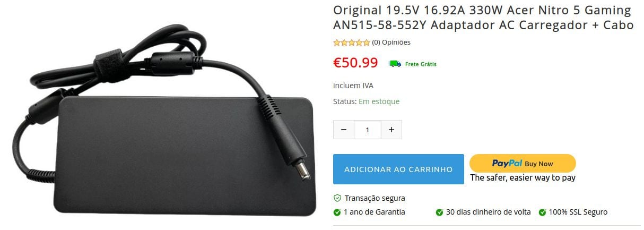
Task: Click the €50.99 price
Action: (355, 63)
